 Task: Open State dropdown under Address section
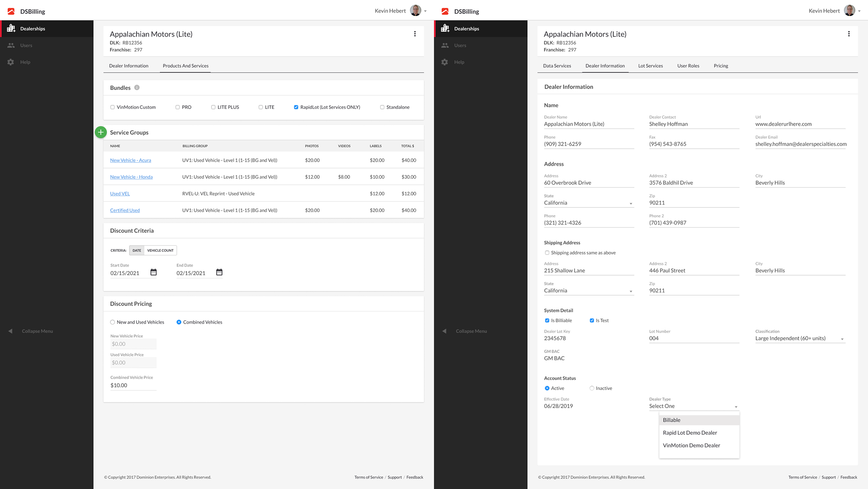[588, 203]
